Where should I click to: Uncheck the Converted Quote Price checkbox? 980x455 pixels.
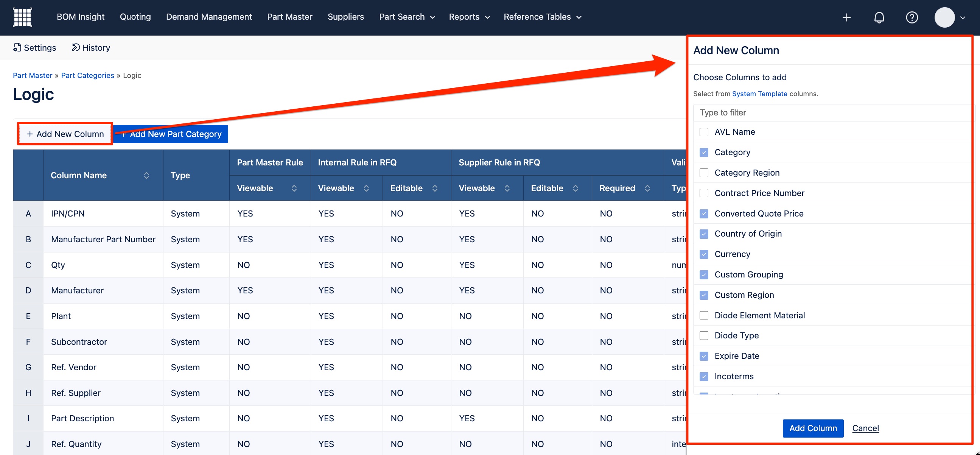click(704, 214)
